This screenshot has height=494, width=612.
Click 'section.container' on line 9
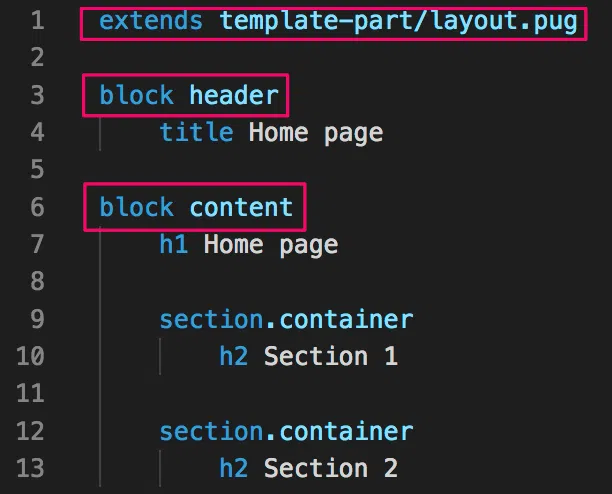(286, 319)
